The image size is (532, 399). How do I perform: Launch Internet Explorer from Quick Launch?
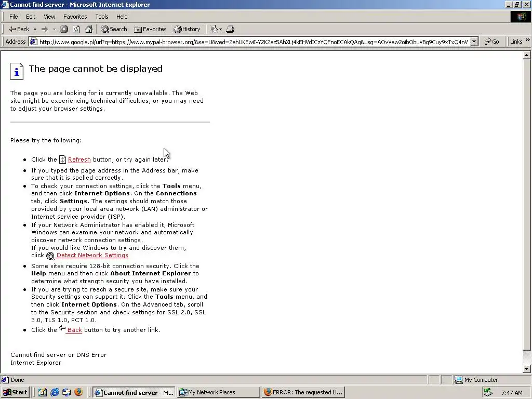[55, 392]
